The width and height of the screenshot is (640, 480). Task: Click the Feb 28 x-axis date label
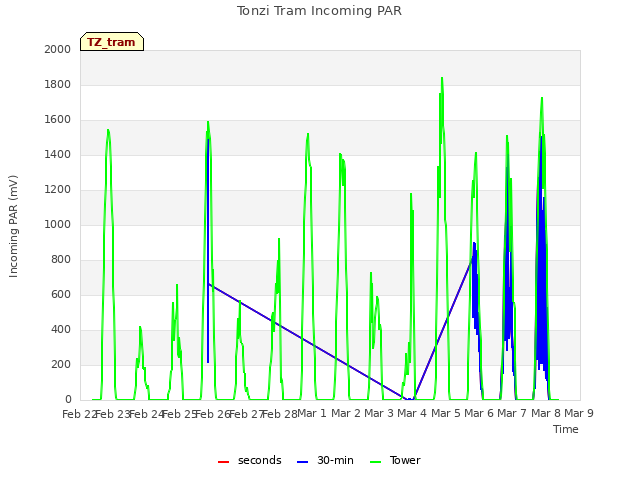click(280, 414)
